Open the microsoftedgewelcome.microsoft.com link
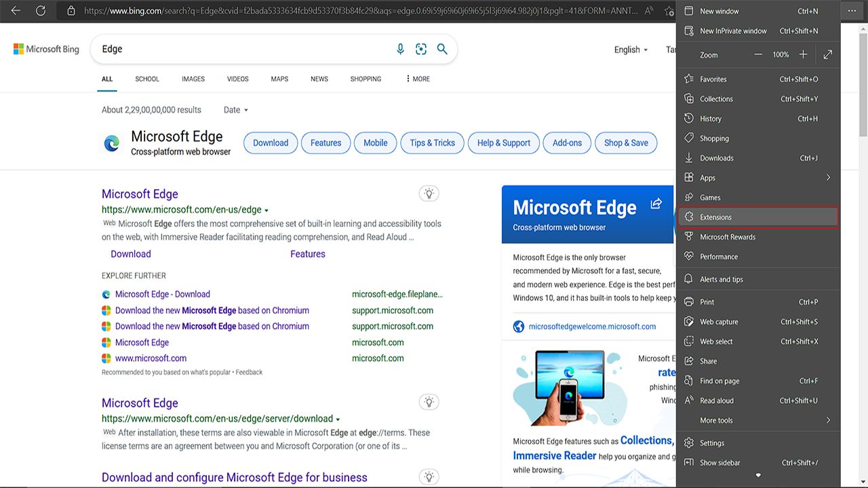Image resolution: width=868 pixels, height=488 pixels. [x=592, y=327]
